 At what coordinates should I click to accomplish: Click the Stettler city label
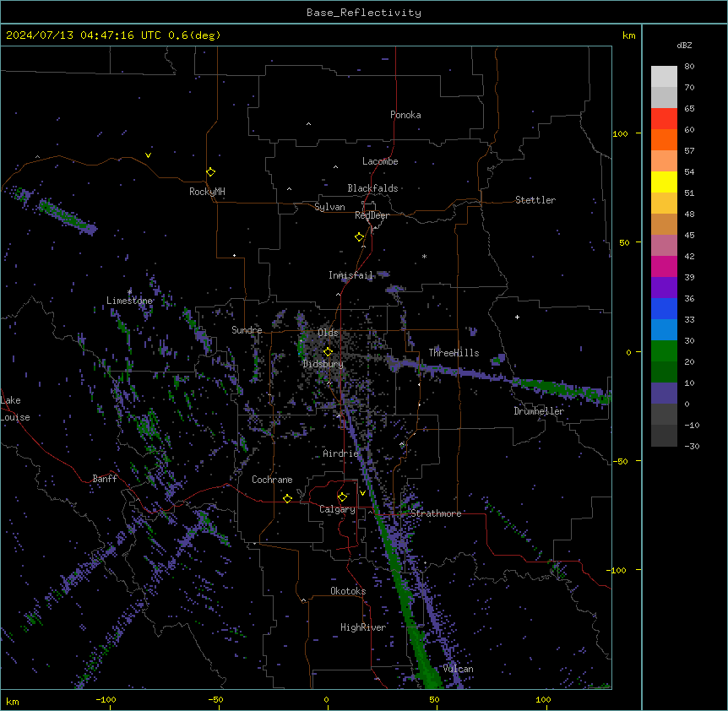click(535, 200)
